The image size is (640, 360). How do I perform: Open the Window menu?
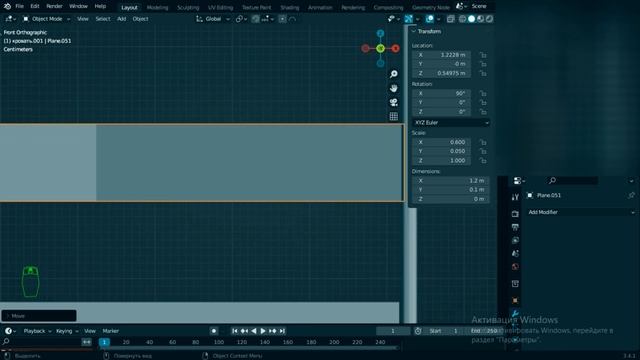click(78, 6)
